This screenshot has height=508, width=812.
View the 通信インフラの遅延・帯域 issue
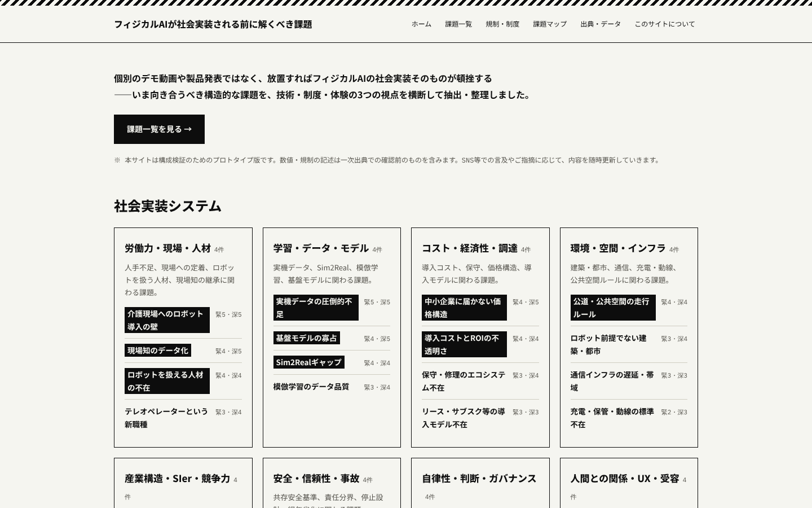[x=613, y=381]
